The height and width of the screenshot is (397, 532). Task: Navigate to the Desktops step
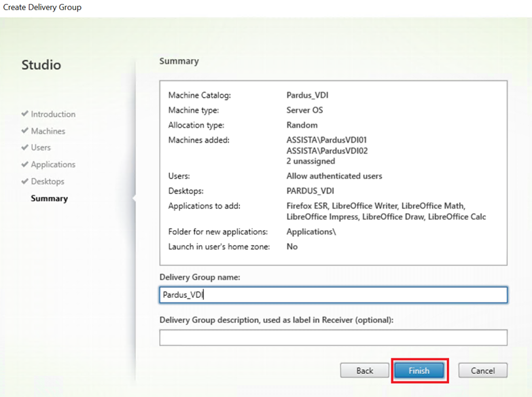tap(48, 182)
